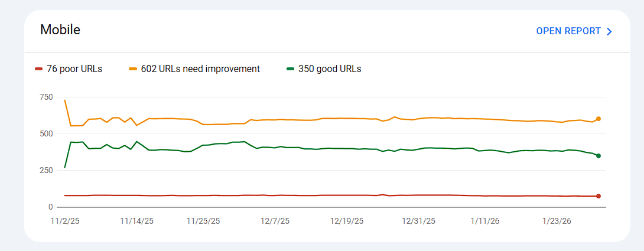The image size is (644, 251).
Task: Click the red endpoint dot on the chart
Action: 599,196
